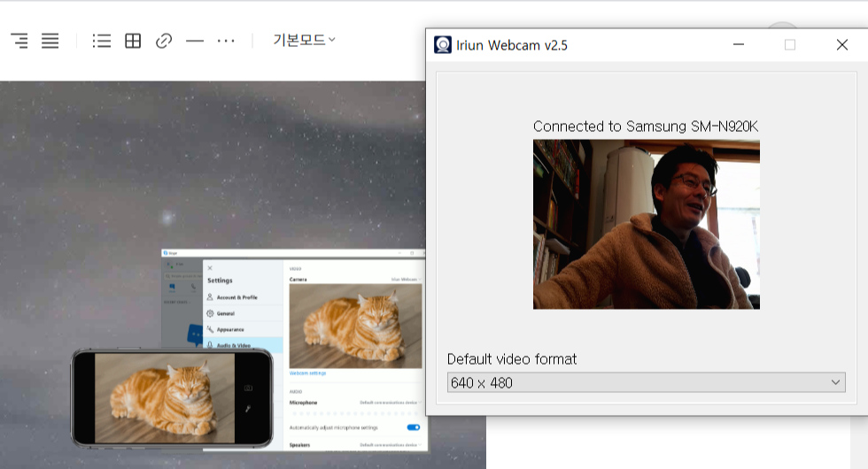Insert a bulleted list
The height and width of the screenshot is (469, 868).
101,41
